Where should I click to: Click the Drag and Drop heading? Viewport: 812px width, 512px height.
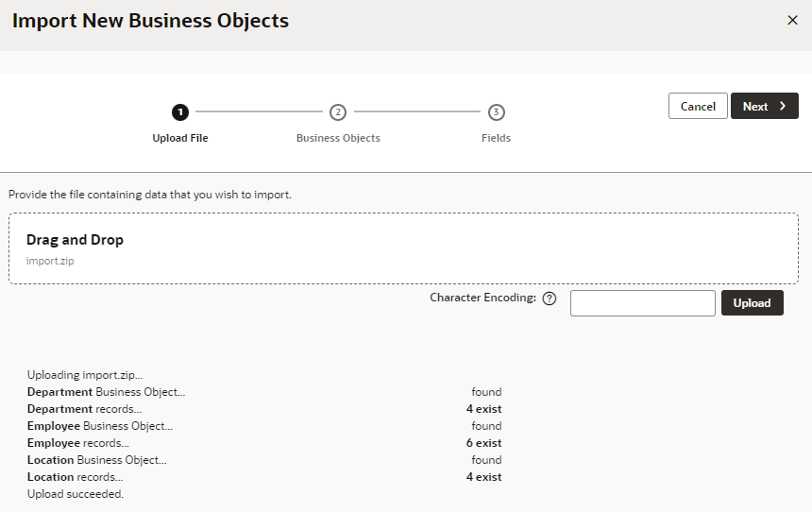pos(75,240)
